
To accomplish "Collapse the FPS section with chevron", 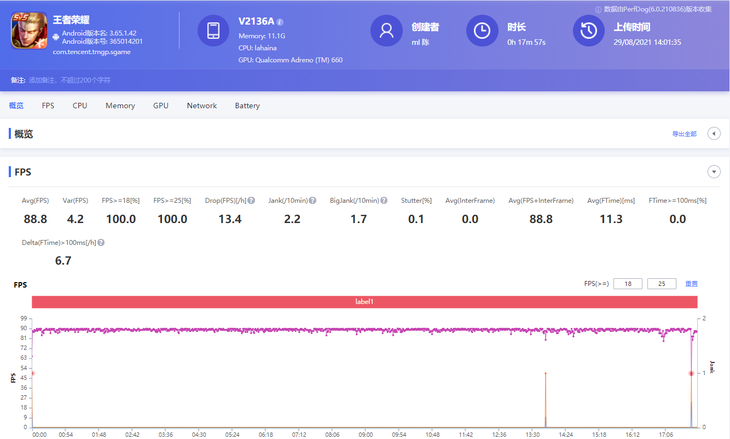I will (714, 172).
